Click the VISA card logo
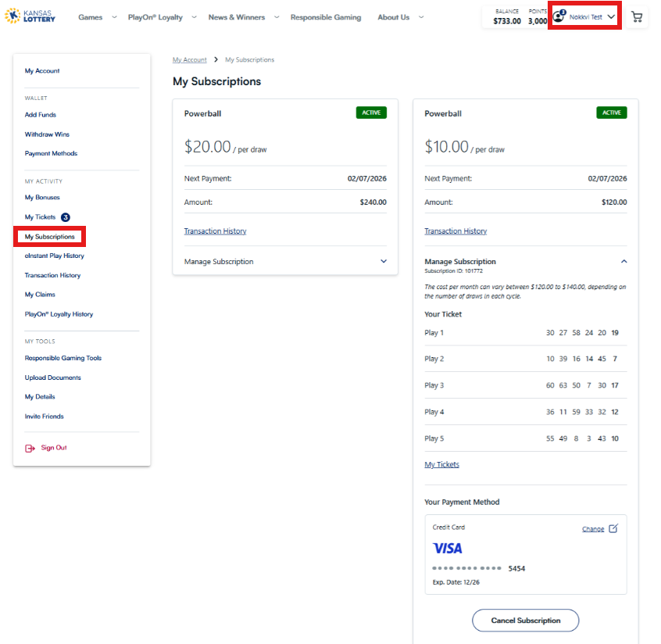This screenshot has height=644, width=661. tap(447, 549)
